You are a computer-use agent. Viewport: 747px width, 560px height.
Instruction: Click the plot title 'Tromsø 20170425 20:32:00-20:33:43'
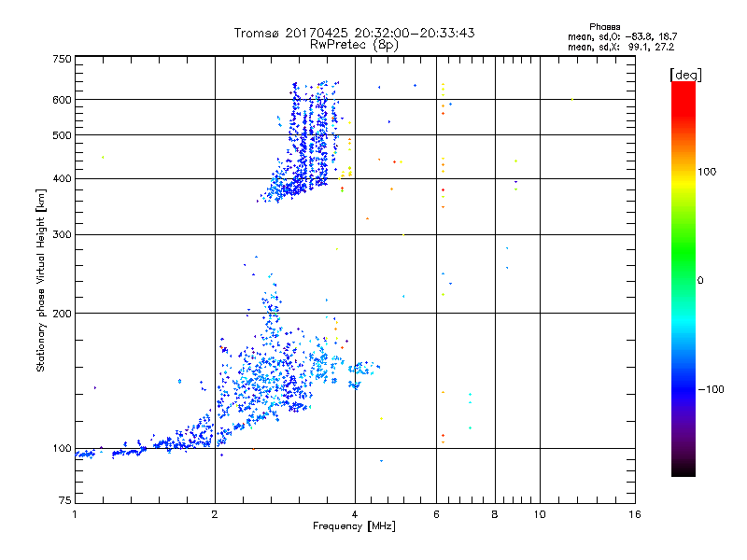354,33
